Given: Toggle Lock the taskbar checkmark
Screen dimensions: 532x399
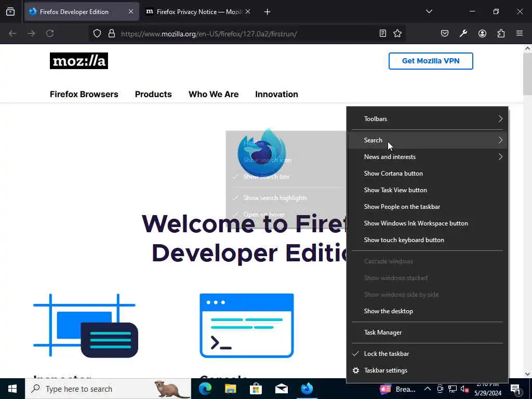Looking at the screenshot, I should coord(427,353).
